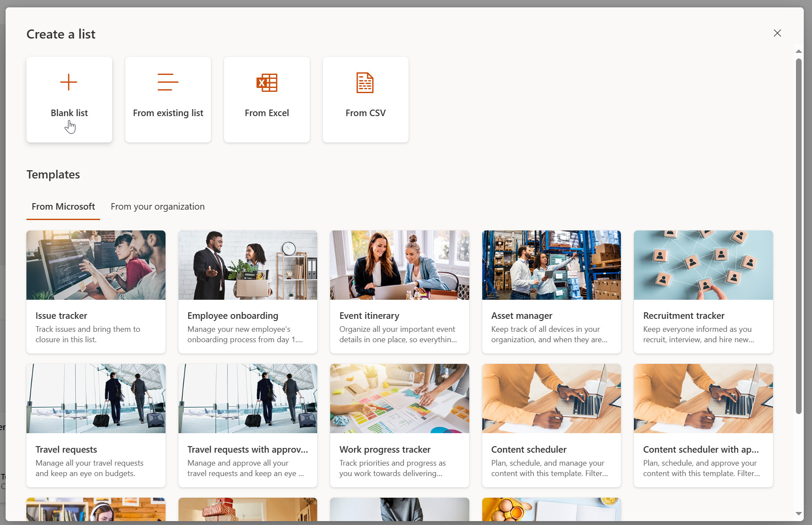Click 'Track priorities and progress' description

pyautogui.click(x=392, y=468)
